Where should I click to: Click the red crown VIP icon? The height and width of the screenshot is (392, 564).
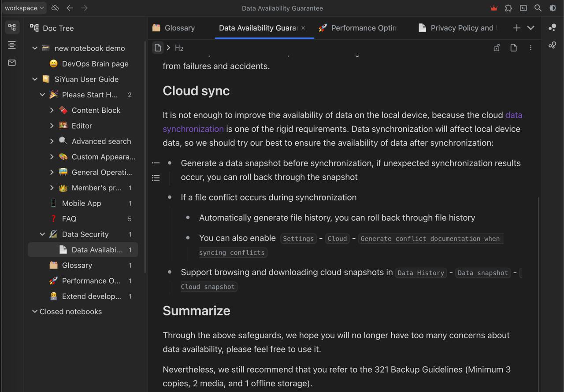point(494,8)
